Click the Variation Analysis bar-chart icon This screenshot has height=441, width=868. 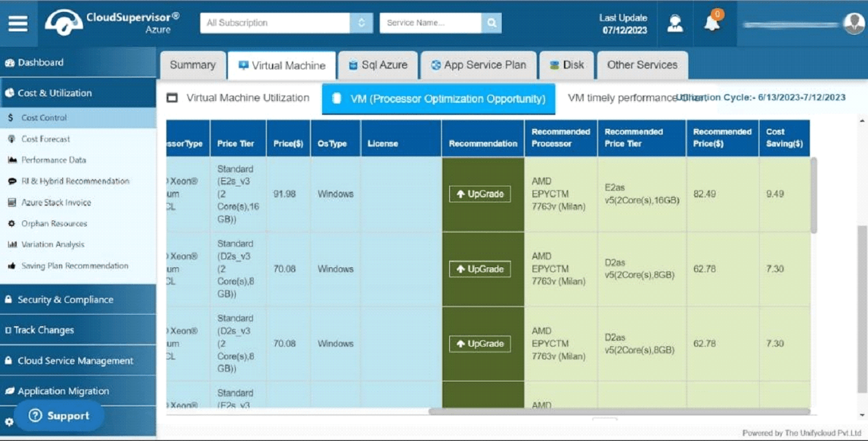click(12, 245)
